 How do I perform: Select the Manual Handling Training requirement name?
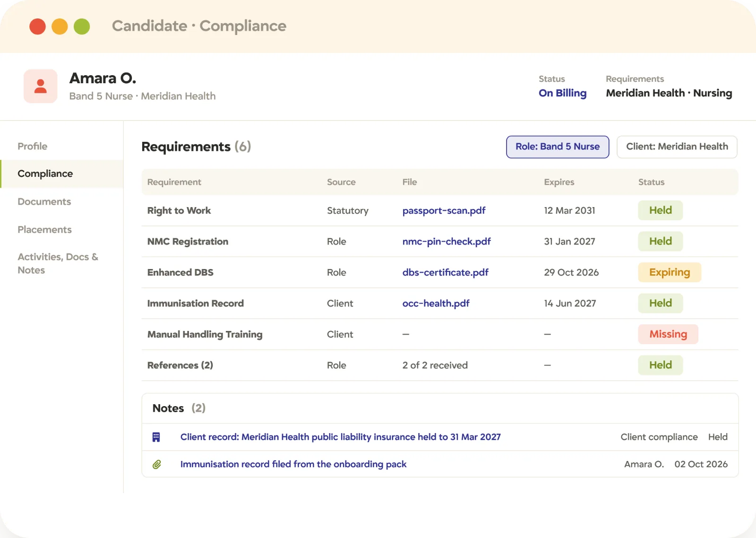pyautogui.click(x=205, y=334)
